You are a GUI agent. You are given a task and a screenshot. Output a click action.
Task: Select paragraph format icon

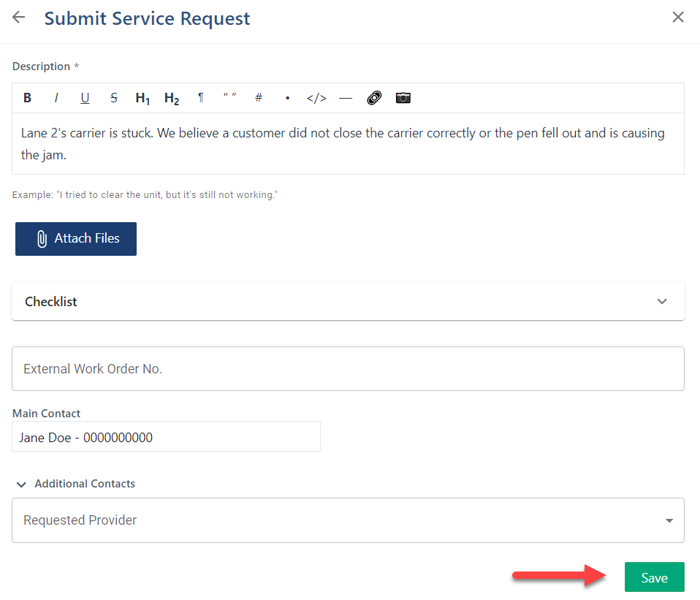pyautogui.click(x=201, y=98)
